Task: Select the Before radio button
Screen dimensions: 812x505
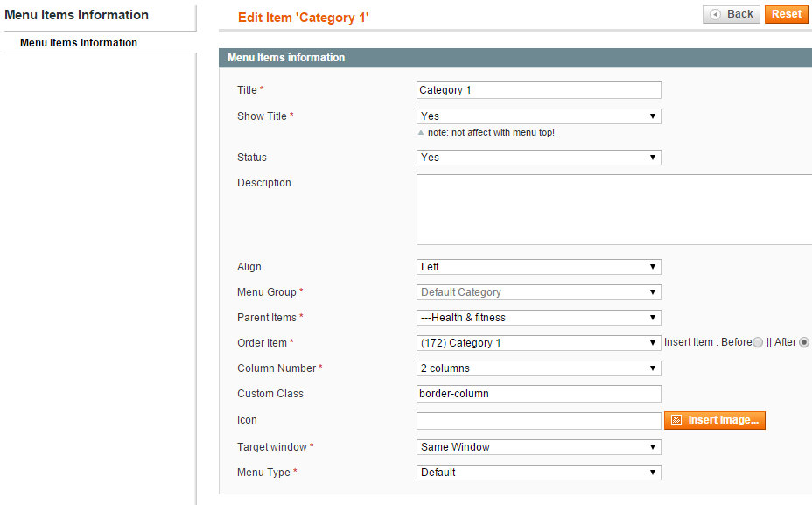Action: tap(757, 342)
